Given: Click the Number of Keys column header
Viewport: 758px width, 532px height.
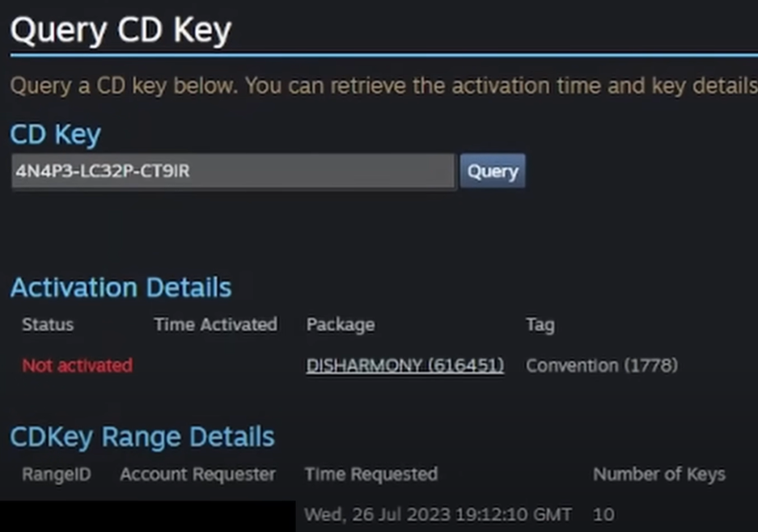Looking at the screenshot, I should coord(658,475).
